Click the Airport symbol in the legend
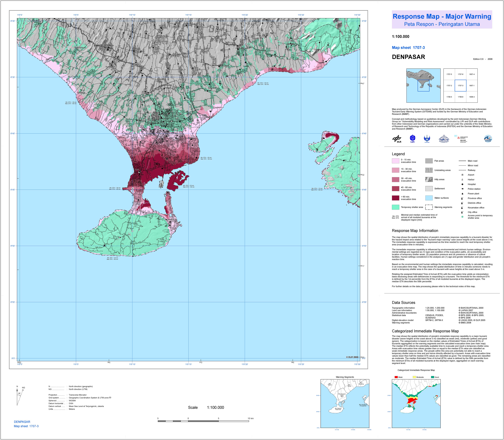Screen dimensions: 504x440 tap(462, 175)
